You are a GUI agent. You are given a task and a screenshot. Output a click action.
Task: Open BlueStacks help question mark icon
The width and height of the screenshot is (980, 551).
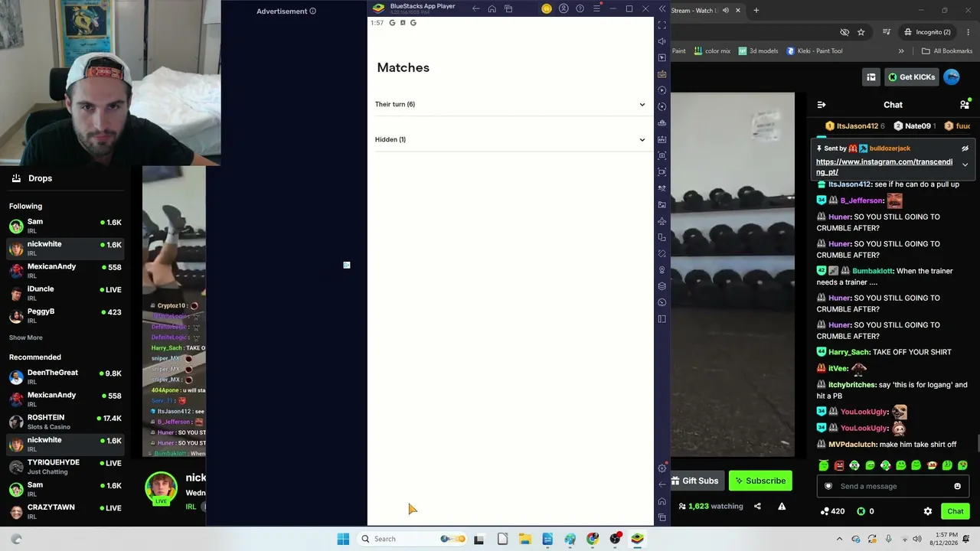coord(580,9)
